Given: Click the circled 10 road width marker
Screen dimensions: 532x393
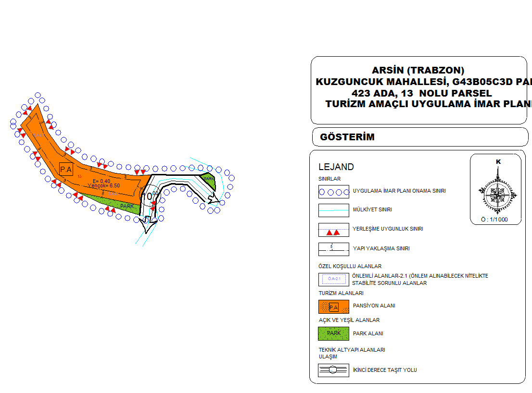Looking at the screenshot, I should tap(150, 196).
